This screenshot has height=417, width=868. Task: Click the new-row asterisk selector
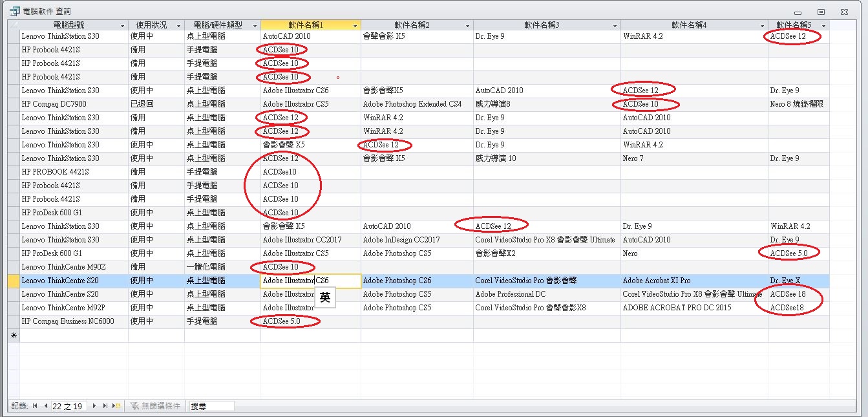point(14,336)
